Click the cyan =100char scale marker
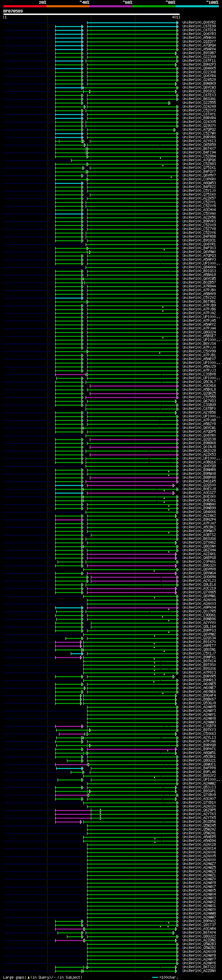Viewport: 222px width, 980px height. pyautogui.click(x=155, y=977)
